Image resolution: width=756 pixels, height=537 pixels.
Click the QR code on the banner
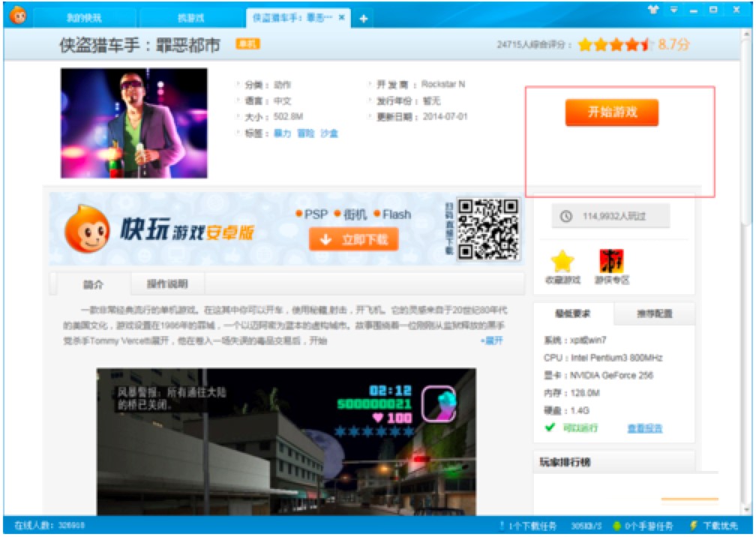487,228
